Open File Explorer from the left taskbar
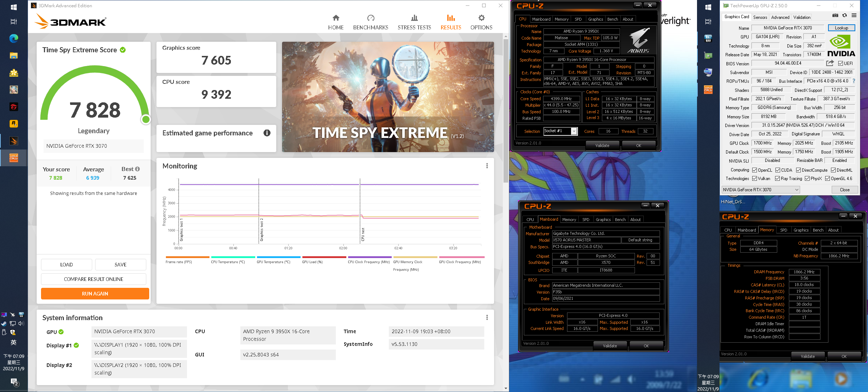 click(x=14, y=56)
